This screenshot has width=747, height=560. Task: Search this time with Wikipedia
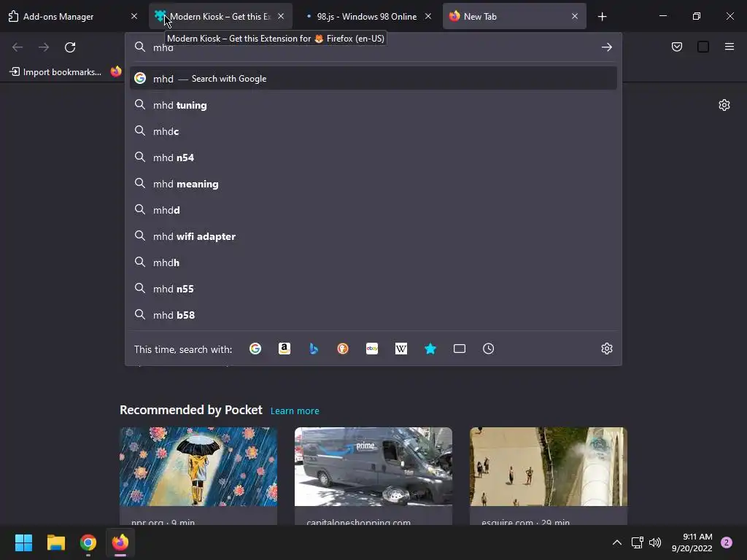click(401, 349)
